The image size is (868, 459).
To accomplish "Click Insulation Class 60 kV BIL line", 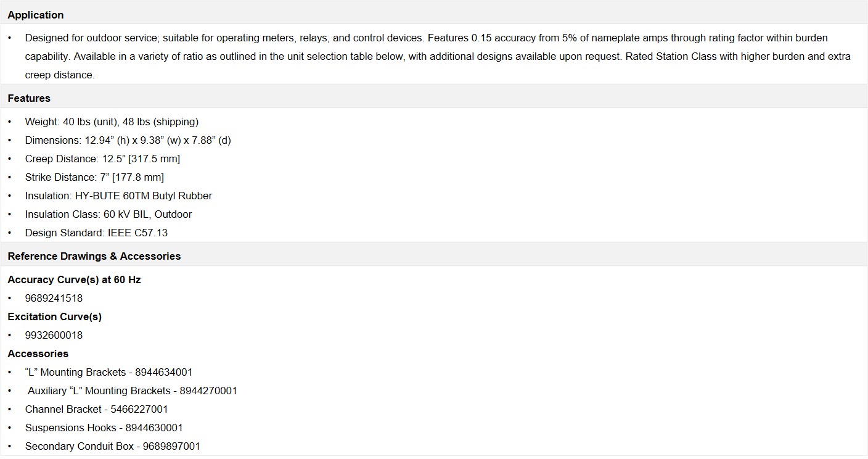I will coord(108,214).
